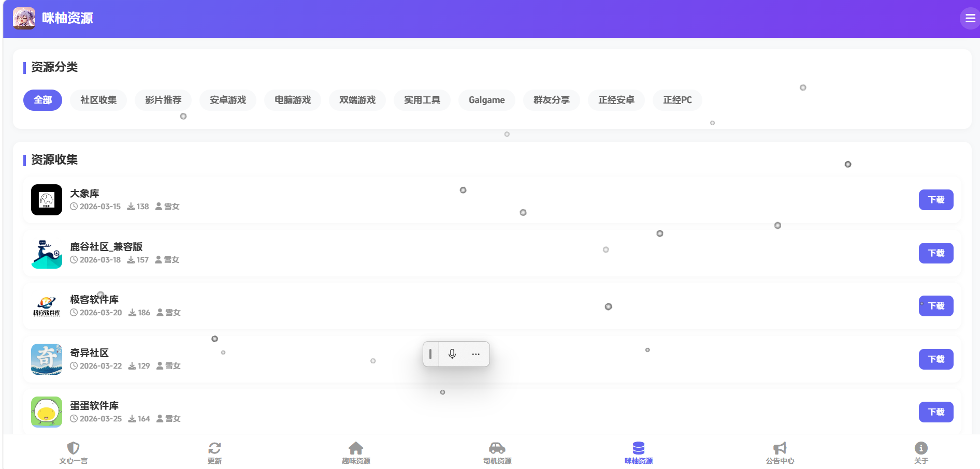Open 关于 info icon
Image resolution: width=980 pixels, height=469 pixels.
(921, 448)
